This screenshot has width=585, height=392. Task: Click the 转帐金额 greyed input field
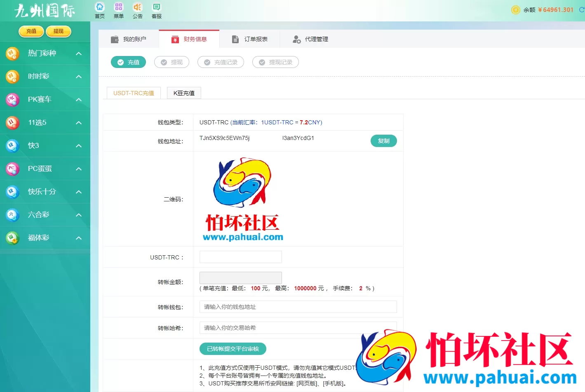pos(241,278)
